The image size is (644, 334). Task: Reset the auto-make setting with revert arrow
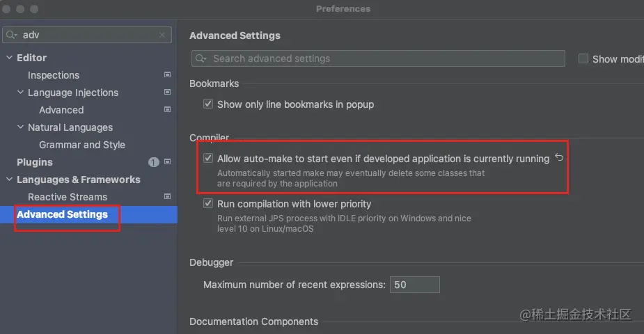click(x=558, y=159)
